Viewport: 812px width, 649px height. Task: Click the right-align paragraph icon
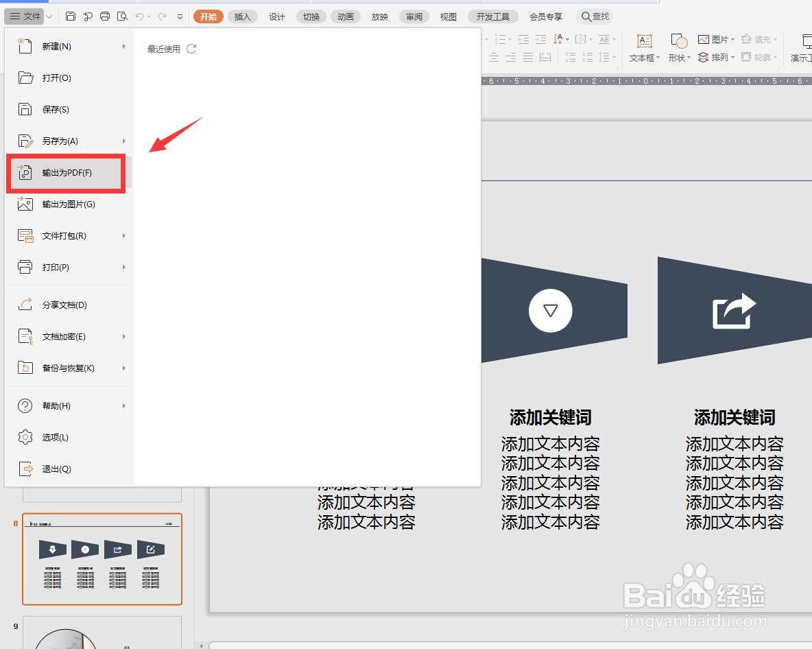tap(511, 57)
